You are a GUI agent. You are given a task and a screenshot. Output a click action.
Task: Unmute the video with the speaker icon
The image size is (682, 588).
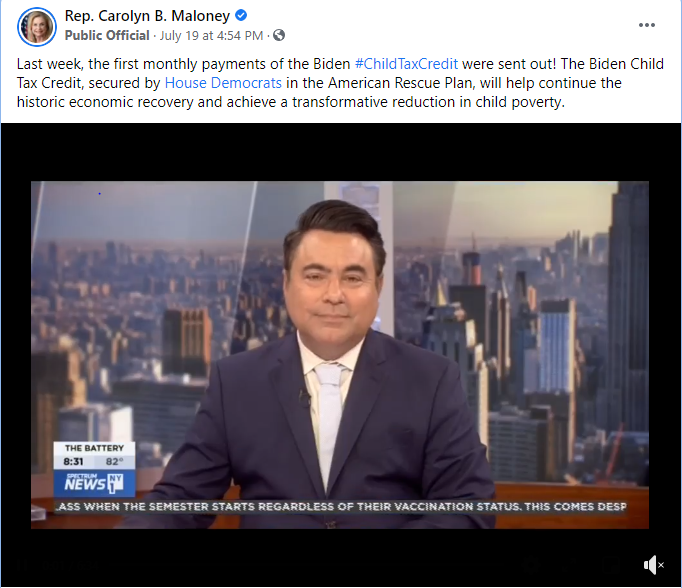coord(653,565)
